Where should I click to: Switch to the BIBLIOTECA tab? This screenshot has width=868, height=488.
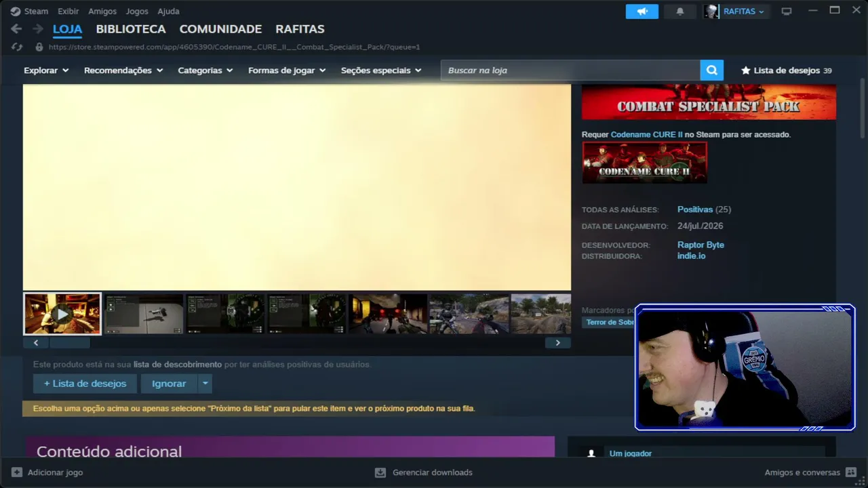coord(131,29)
